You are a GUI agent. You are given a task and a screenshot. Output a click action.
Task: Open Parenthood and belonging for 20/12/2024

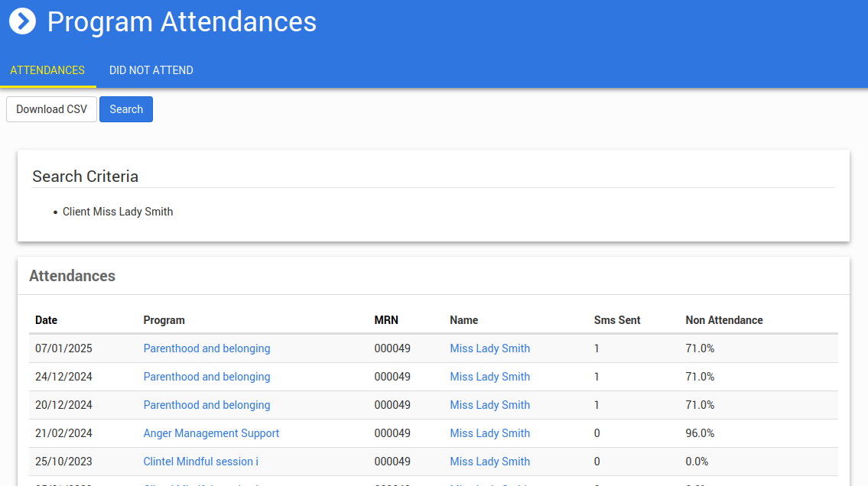pyautogui.click(x=206, y=405)
